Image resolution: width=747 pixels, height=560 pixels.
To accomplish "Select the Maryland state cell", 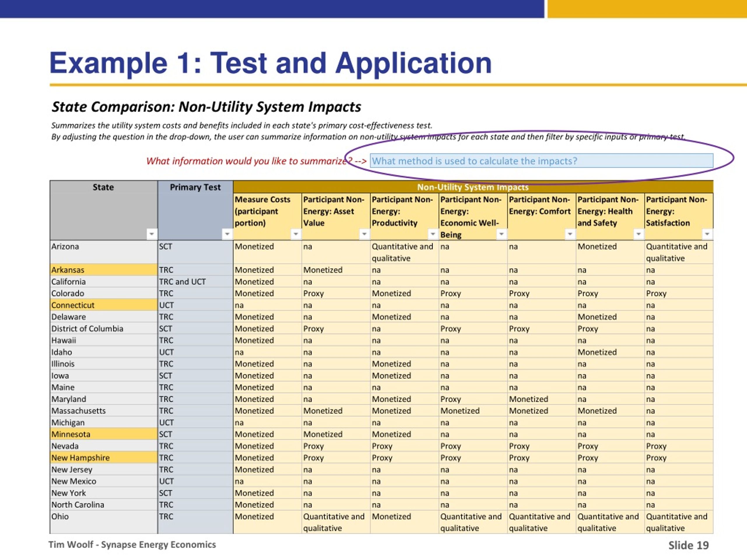I will [x=104, y=399].
